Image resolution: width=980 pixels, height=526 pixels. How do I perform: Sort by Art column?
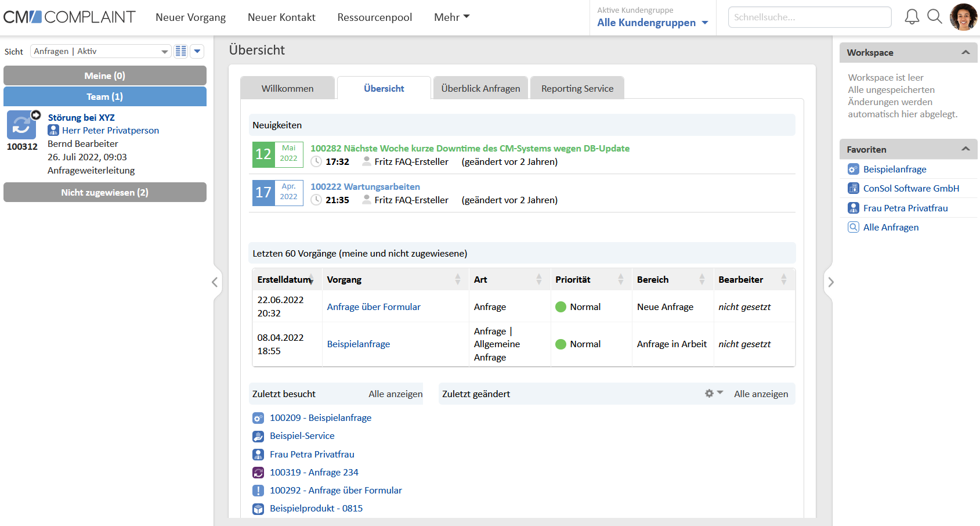[509, 279]
